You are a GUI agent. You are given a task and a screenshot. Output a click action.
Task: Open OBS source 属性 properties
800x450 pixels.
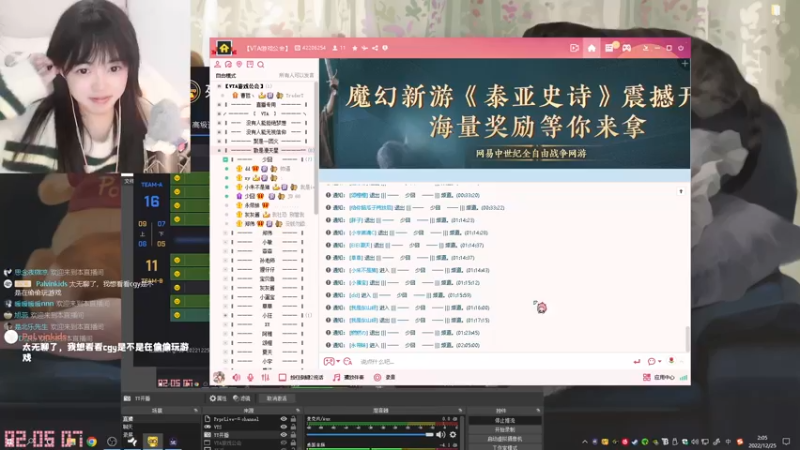click(218, 398)
